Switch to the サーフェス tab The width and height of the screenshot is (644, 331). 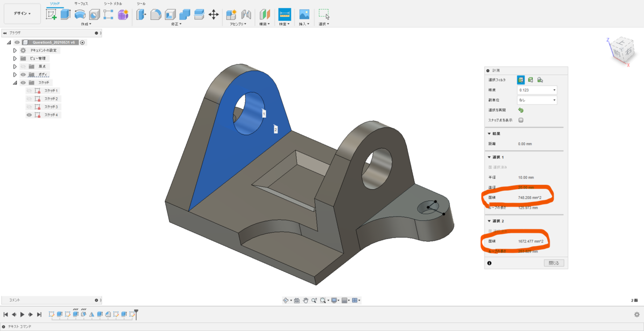[81, 3]
